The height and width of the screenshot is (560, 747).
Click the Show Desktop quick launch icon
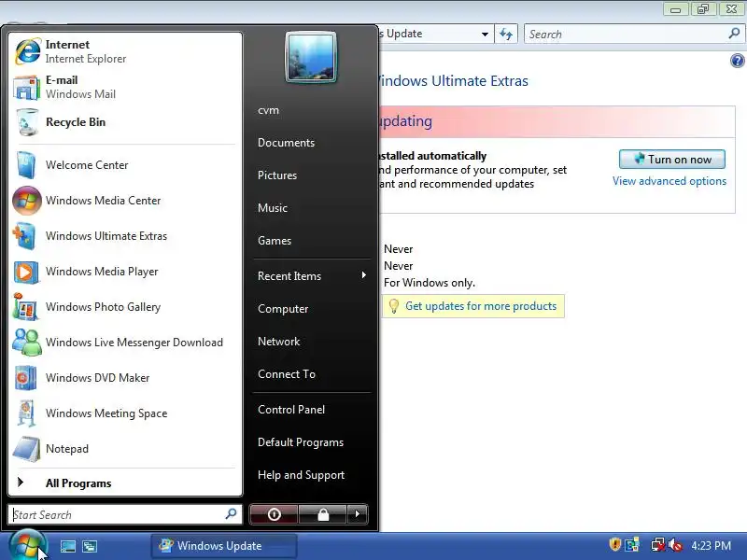pos(67,546)
